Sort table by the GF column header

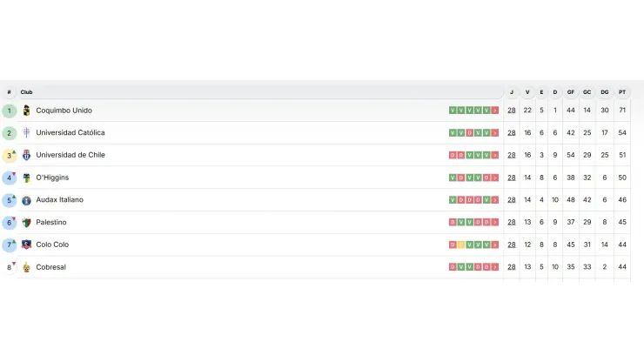pos(571,92)
